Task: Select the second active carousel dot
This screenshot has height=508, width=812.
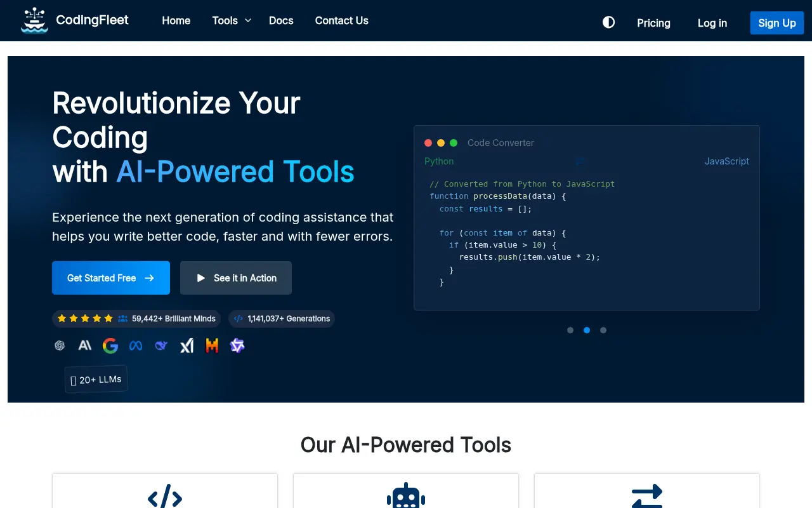Action: click(587, 330)
